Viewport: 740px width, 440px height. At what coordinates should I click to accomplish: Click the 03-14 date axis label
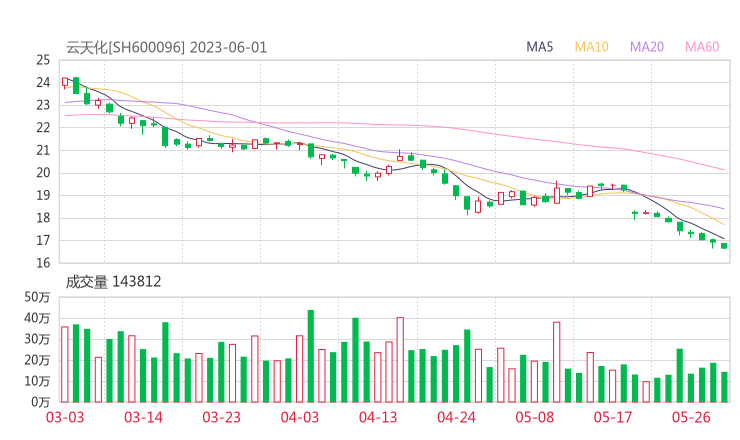(x=143, y=417)
